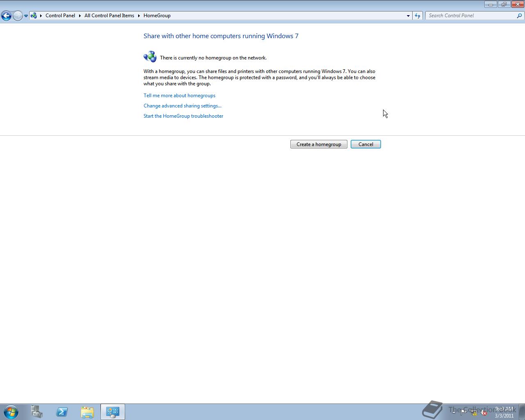Image resolution: width=525 pixels, height=420 pixels.
Task: Click the no homegroup on network message
Action: pyautogui.click(x=213, y=58)
